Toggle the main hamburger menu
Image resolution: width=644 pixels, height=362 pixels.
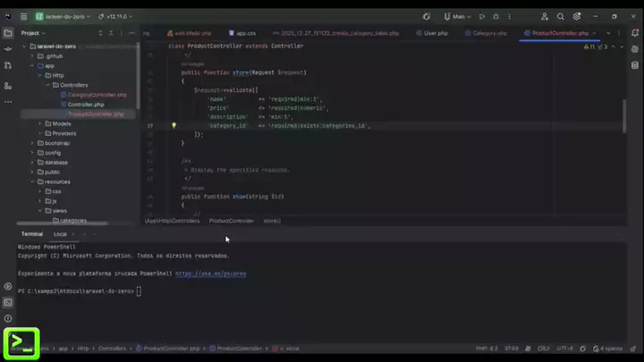pos(23,16)
